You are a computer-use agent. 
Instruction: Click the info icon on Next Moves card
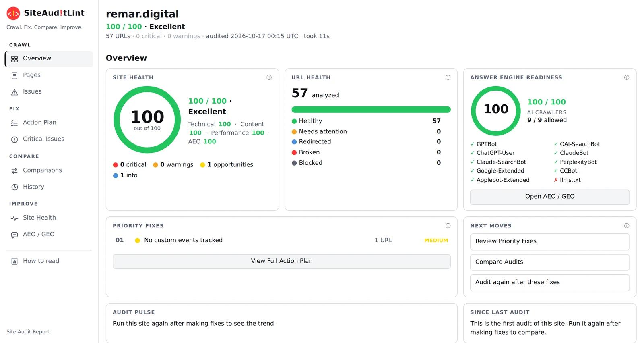click(x=626, y=226)
